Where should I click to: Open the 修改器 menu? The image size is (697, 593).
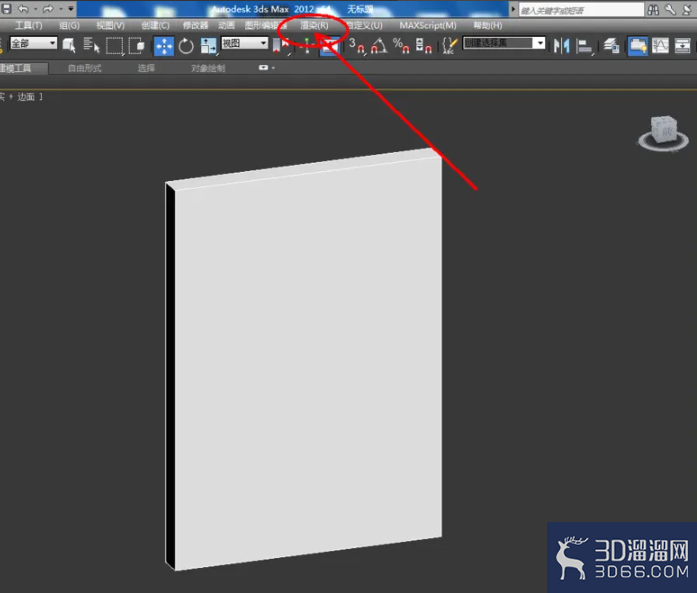(x=195, y=25)
